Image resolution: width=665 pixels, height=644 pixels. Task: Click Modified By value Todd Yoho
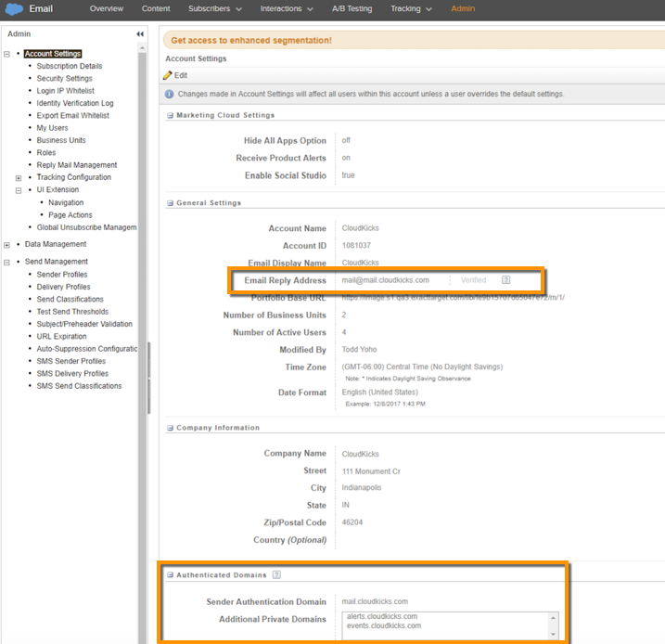point(359,349)
